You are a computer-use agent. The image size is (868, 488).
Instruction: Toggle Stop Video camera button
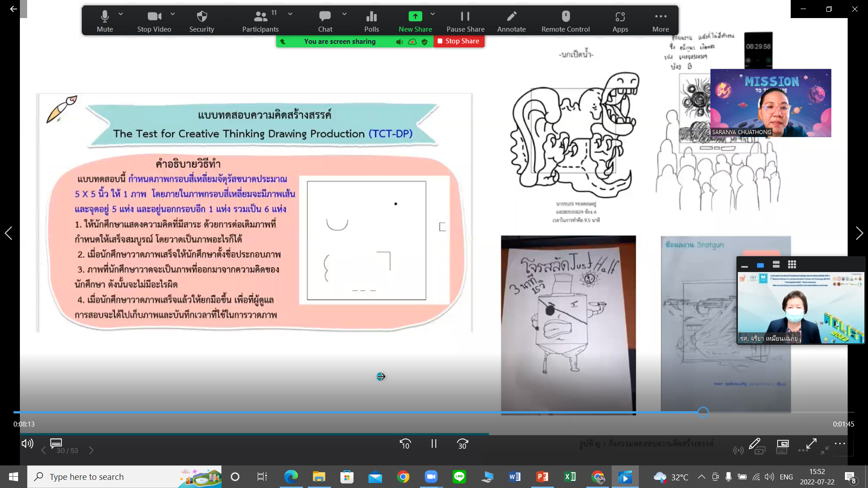click(x=154, y=21)
